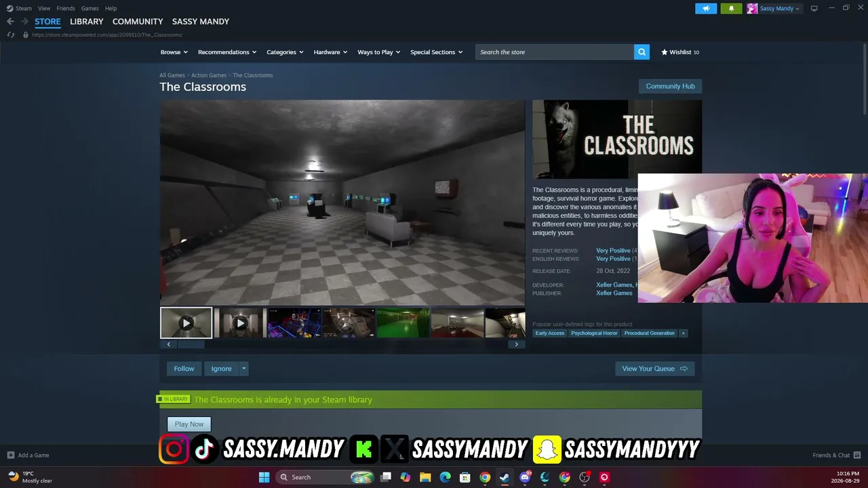Viewport: 868px width, 488px height.
Task: Expand the Special Sections dropdown
Action: tap(437, 52)
